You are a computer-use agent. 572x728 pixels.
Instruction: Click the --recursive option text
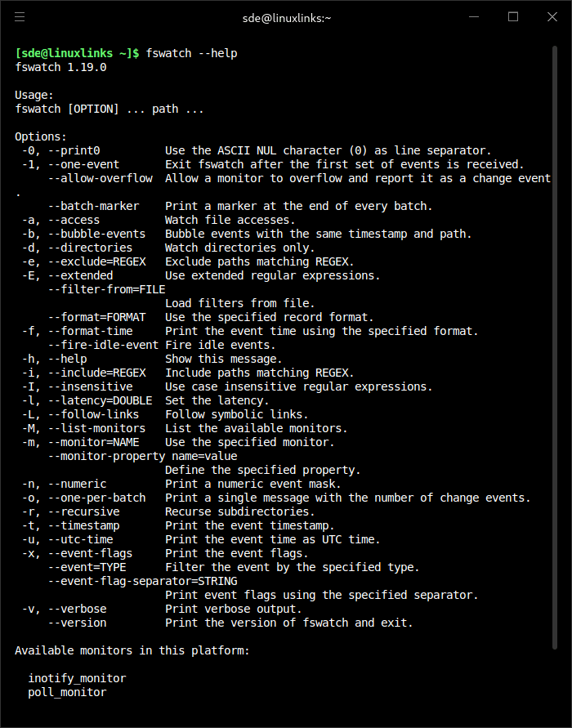pos(83,511)
